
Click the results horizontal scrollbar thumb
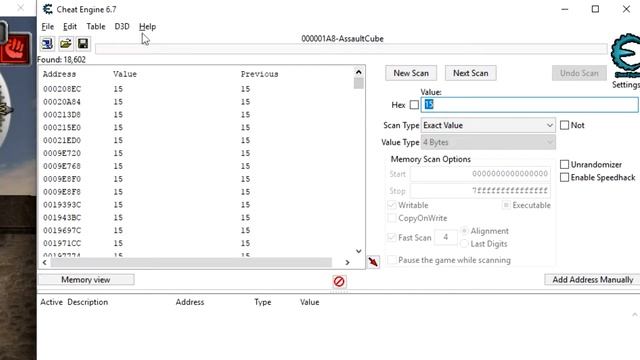click(191, 262)
